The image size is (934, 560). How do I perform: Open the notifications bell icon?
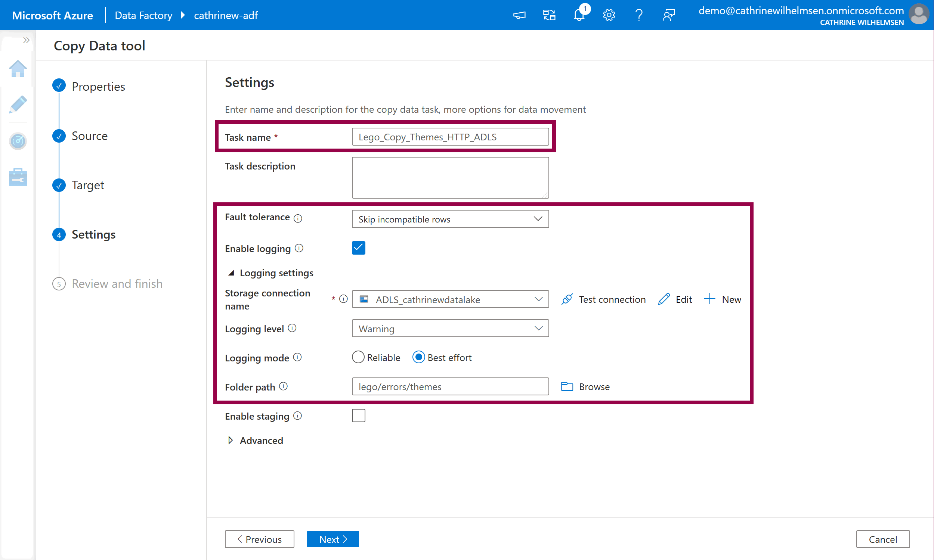coord(579,15)
